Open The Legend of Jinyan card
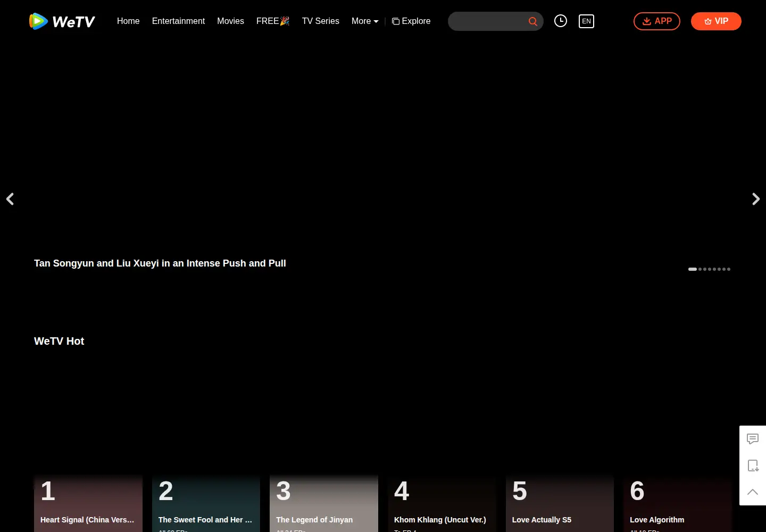Screen dimensions: 766x532 pos(324,504)
